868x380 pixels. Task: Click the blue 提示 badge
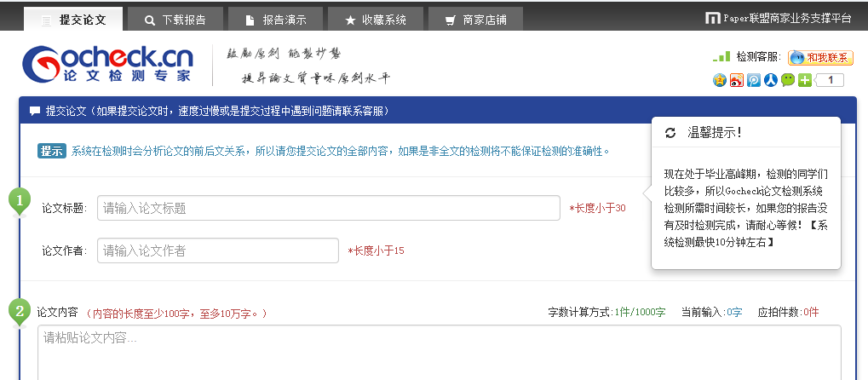[52, 151]
